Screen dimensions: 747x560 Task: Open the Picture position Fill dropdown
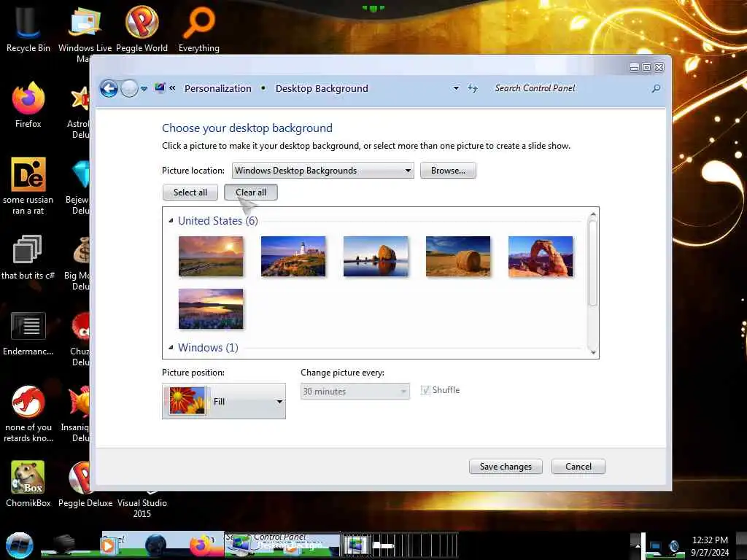(223, 401)
